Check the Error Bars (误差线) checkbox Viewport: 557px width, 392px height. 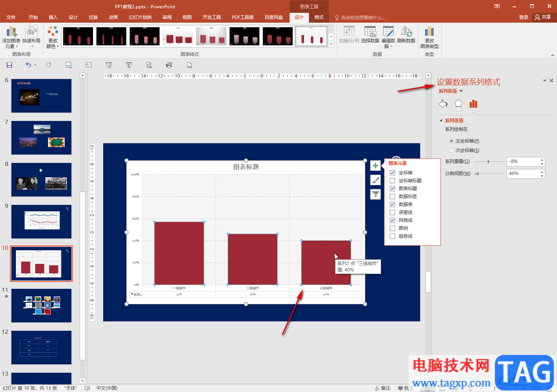tap(393, 212)
